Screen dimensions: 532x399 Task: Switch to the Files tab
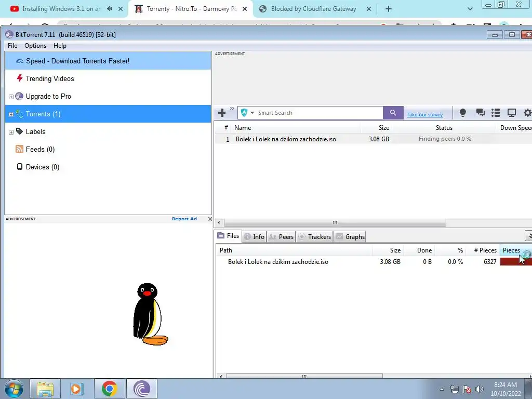(x=229, y=236)
